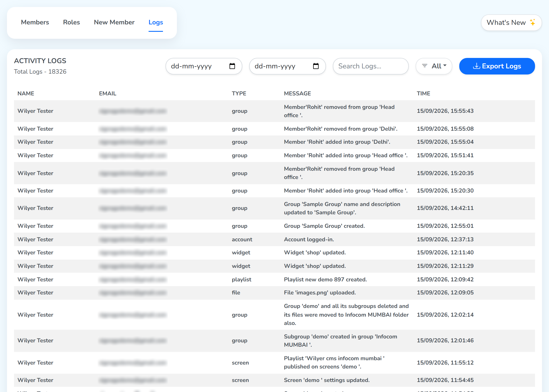Click timestamp 15/09/2026, 15:20:30
Image resolution: width=549 pixels, height=392 pixels.
(x=445, y=191)
